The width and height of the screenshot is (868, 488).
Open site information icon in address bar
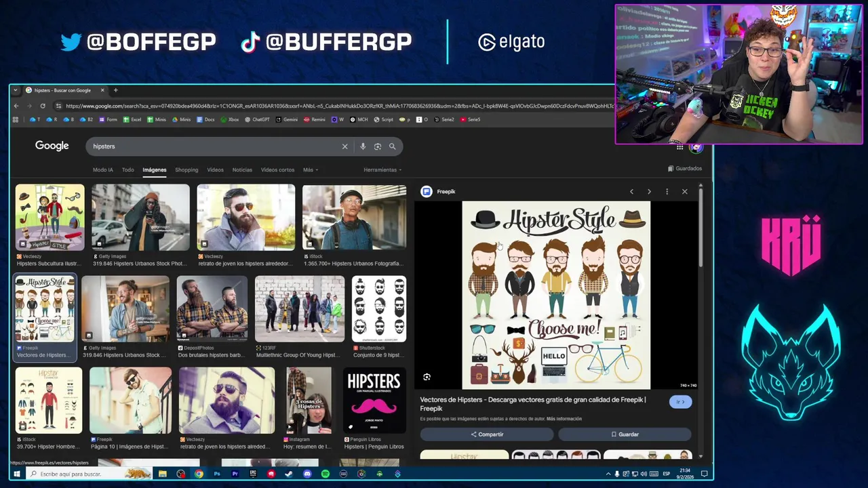[x=59, y=106]
